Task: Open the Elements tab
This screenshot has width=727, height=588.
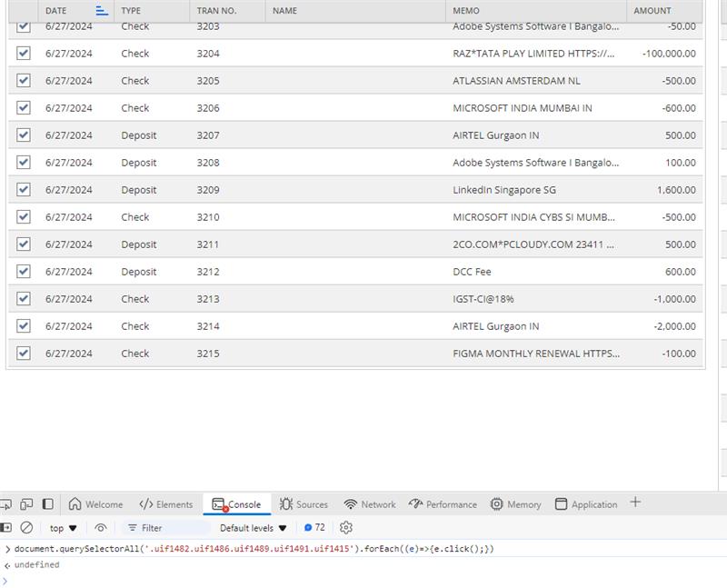Action: click(x=166, y=504)
